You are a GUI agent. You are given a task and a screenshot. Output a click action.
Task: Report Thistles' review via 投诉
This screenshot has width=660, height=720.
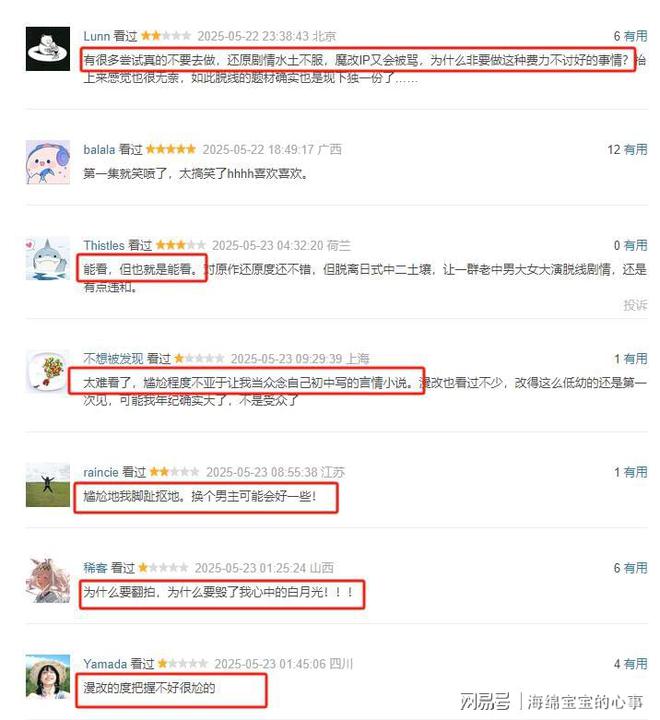point(635,305)
